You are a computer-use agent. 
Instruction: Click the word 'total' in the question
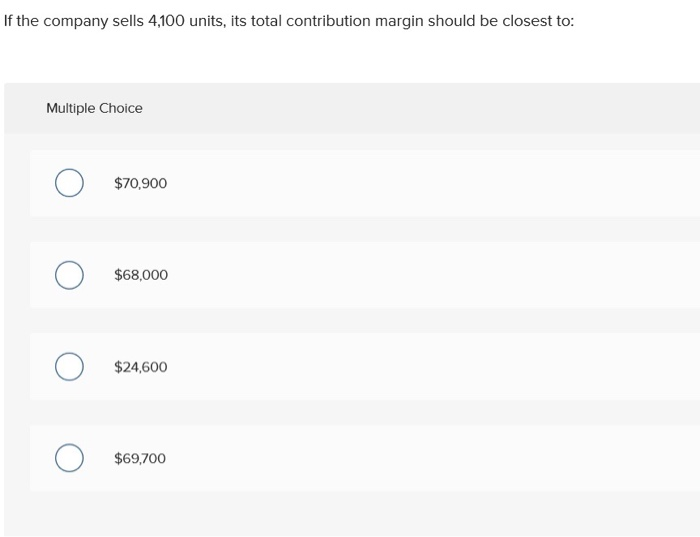(x=266, y=21)
